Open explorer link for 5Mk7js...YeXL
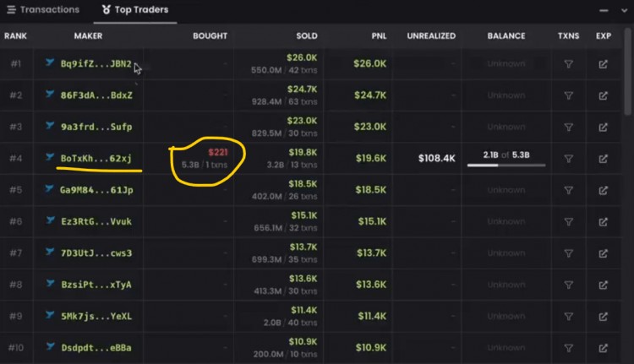 (x=603, y=316)
